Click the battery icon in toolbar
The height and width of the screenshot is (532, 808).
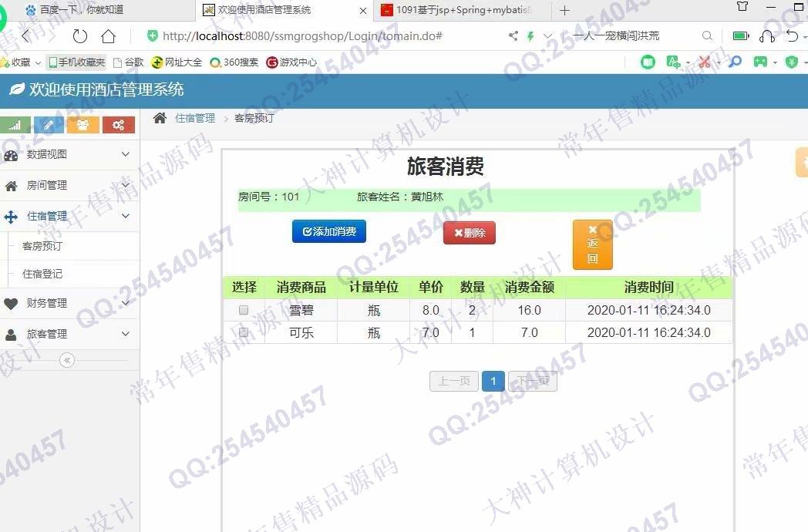[x=741, y=35]
